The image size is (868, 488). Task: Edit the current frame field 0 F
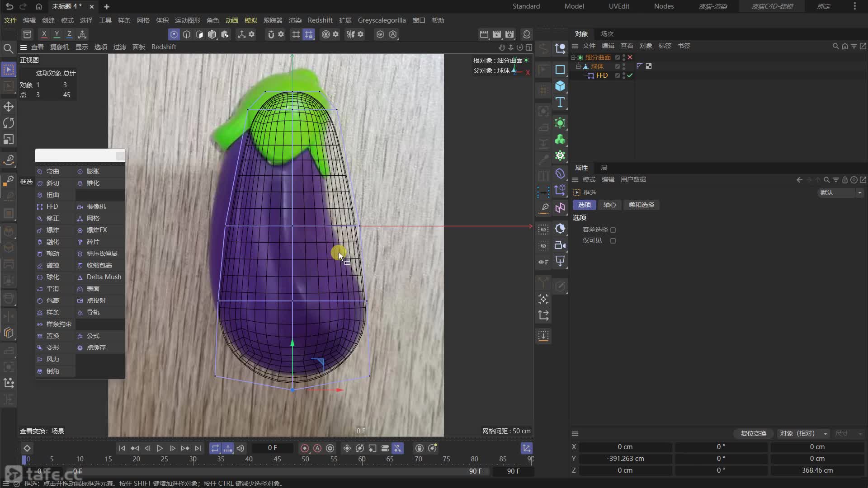pyautogui.click(x=272, y=448)
